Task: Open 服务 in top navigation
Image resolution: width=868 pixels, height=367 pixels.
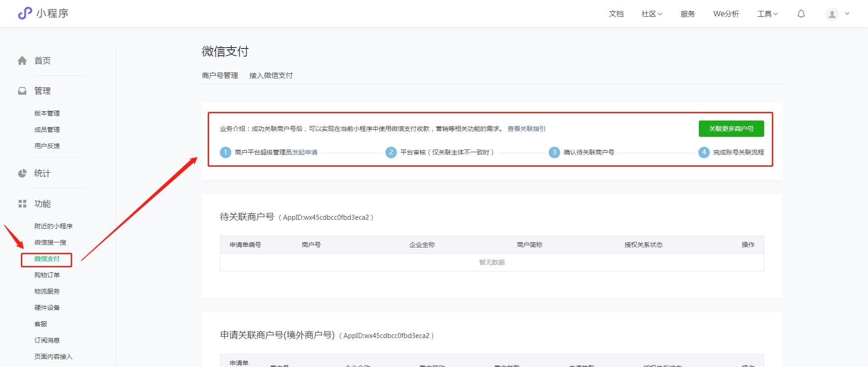Action: 688,14
